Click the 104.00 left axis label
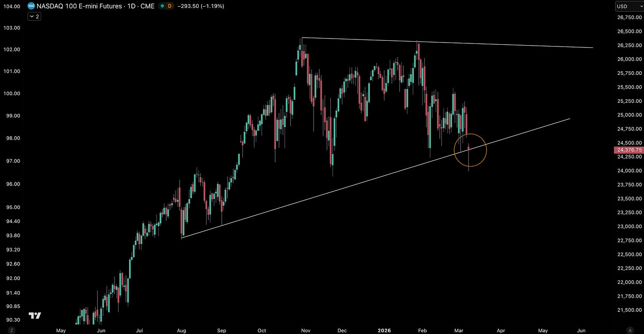This screenshot has height=334, width=644. [x=12, y=6]
